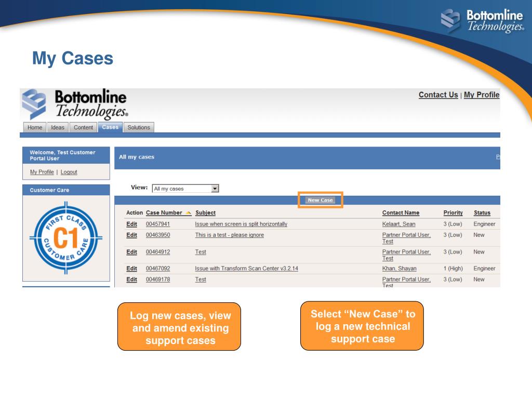Screen dimensions: 532x399
Task: Open the Content tab
Action: pyautogui.click(x=83, y=127)
